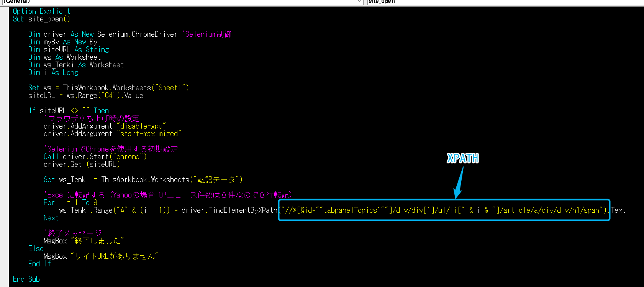Click the "Dim ws_Tenki As Worksheet" line
Screen dimensions: 644x287
click(76, 65)
